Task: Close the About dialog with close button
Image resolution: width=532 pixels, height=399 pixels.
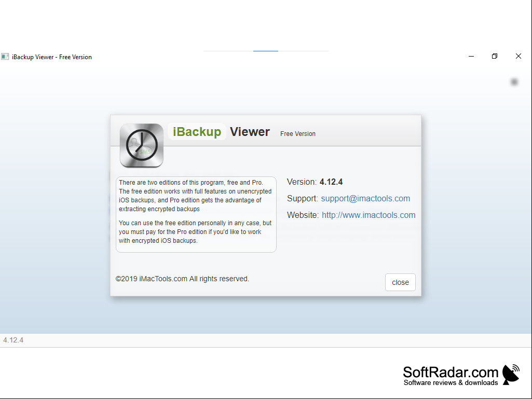Action: 400,282
